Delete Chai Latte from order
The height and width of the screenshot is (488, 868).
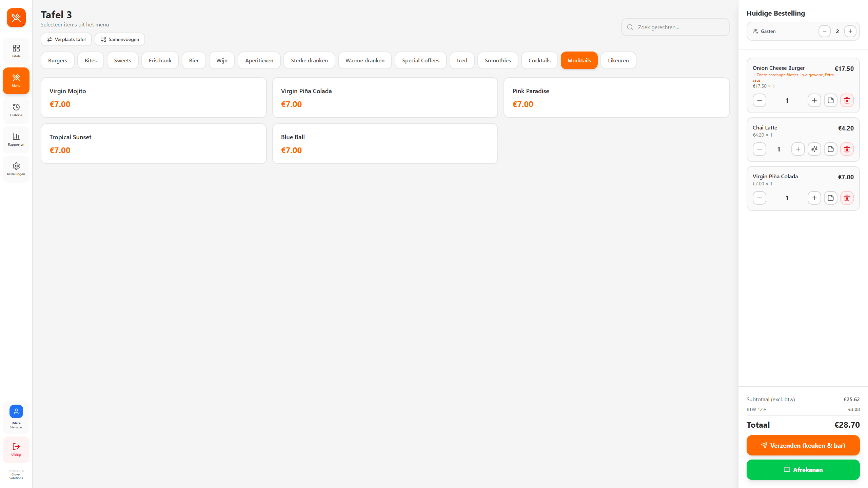coord(847,149)
